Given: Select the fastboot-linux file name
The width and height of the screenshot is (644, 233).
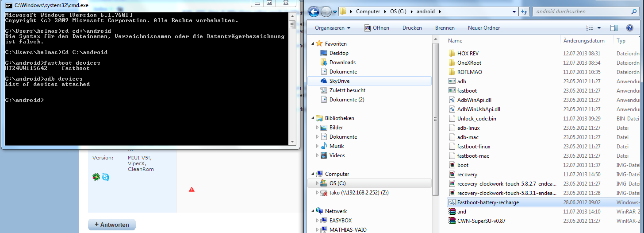Looking at the screenshot, I should tap(474, 146).
